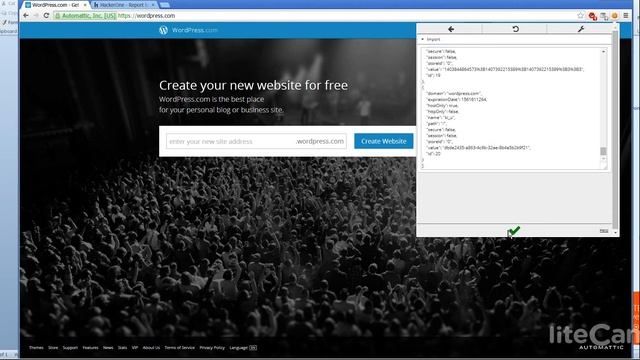Reload the page with the refresh button
This screenshot has height=360, width=640.
click(46, 16)
